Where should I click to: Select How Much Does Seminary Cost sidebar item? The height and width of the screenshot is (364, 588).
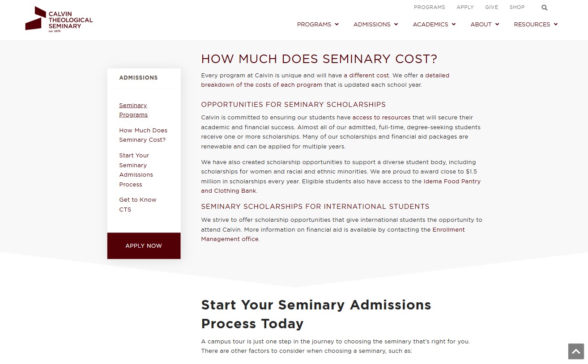143,135
